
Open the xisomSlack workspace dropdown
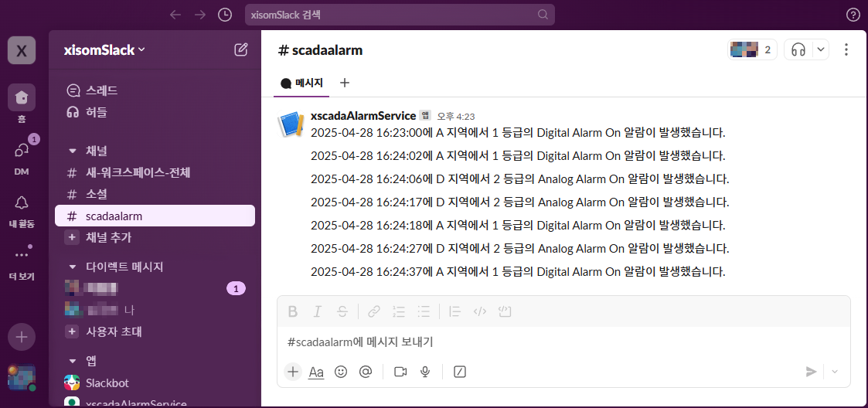pyautogui.click(x=105, y=49)
